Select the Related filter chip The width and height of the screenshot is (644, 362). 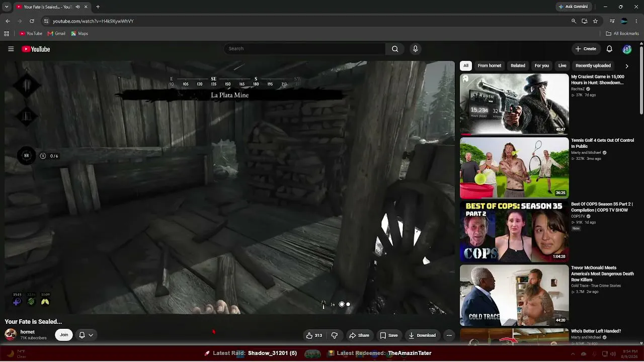pyautogui.click(x=518, y=66)
